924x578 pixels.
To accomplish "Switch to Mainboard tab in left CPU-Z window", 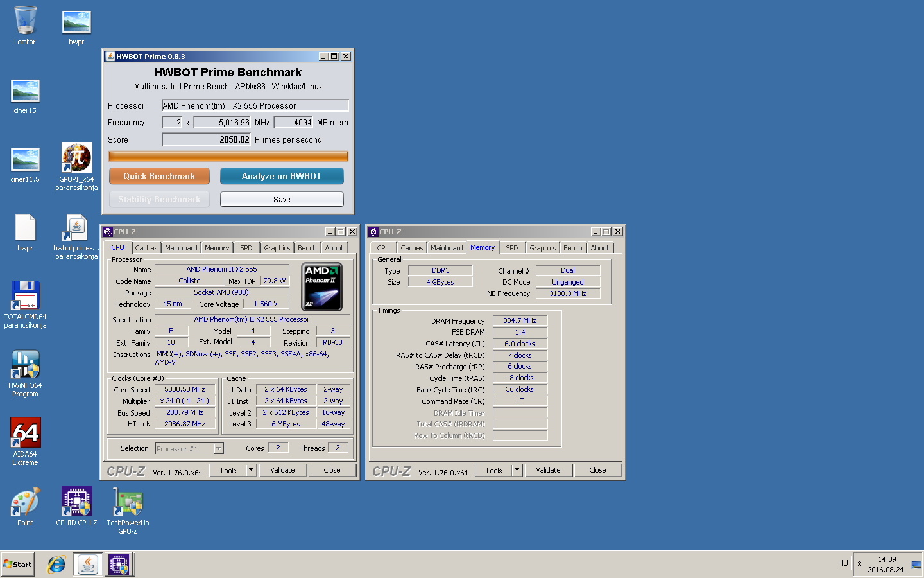I will 181,248.
